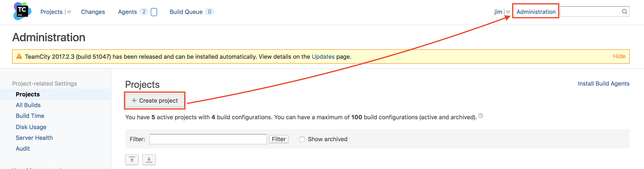Go to the Agents tab
Image resolution: width=644 pixels, height=169 pixels.
click(x=127, y=12)
